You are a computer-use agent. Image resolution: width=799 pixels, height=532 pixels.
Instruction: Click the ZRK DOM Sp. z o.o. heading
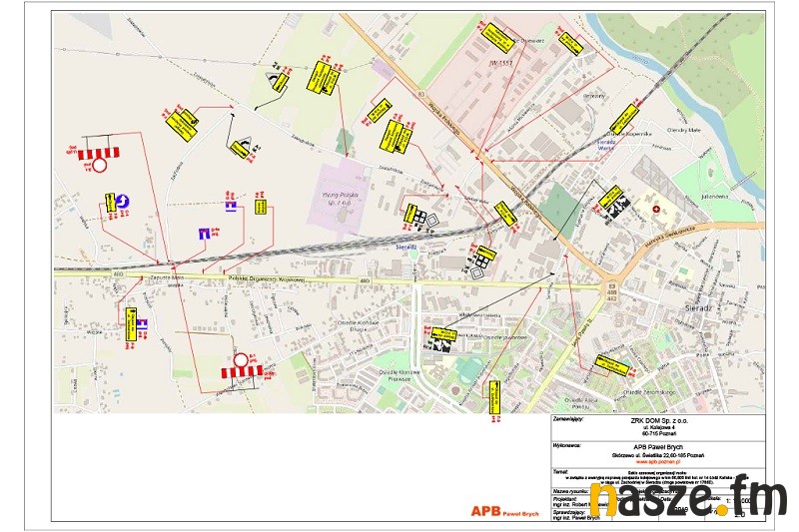pyautogui.click(x=657, y=420)
